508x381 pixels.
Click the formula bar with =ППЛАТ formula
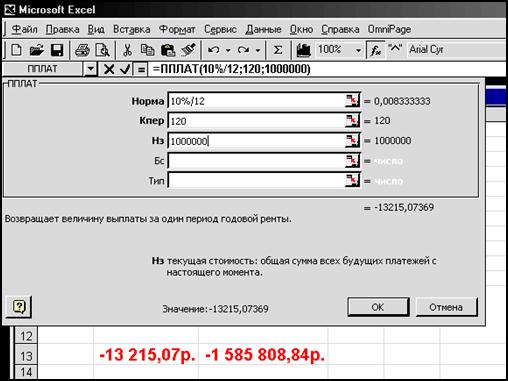point(328,69)
